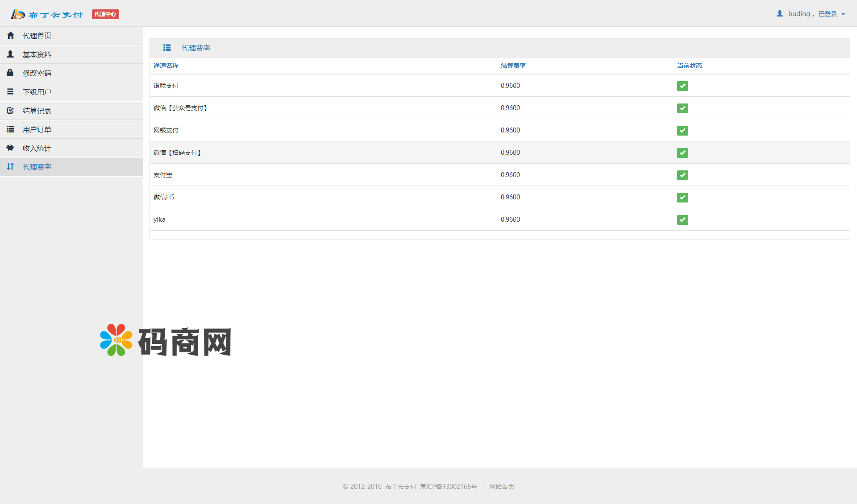Viewport: 857px width, 504px height.
Task: Select 结算记录 in the sidebar
Action: [37, 111]
